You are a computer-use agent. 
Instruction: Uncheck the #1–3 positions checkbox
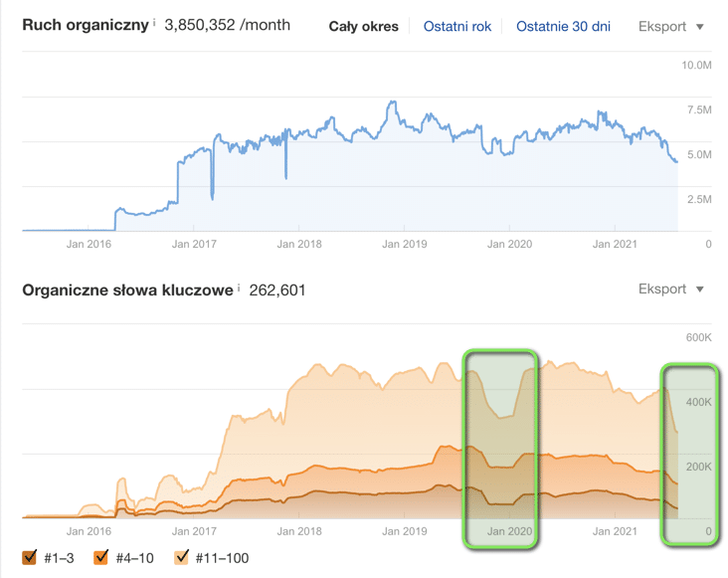coord(30,558)
